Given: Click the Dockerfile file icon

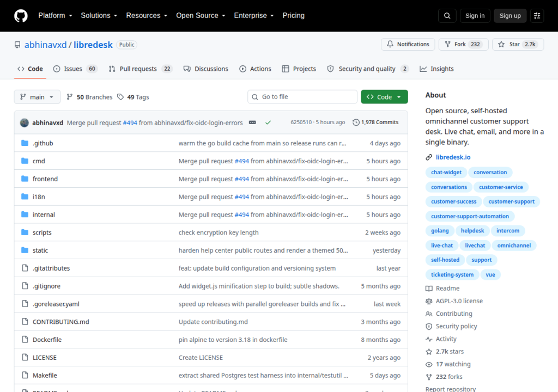Looking at the screenshot, I should pos(25,339).
